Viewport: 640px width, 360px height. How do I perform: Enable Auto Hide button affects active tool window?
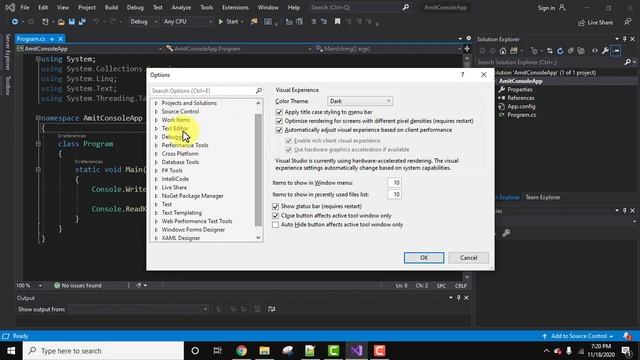(x=276, y=224)
